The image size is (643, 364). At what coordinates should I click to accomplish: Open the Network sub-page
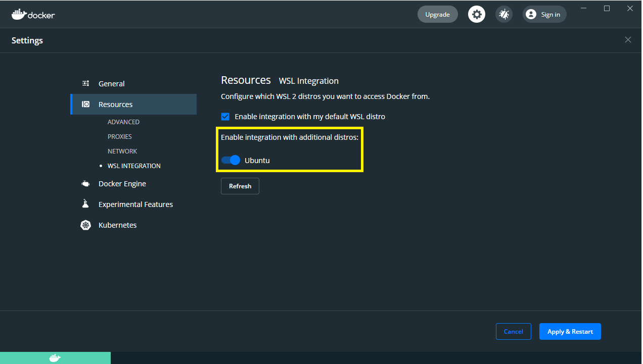[x=122, y=151]
